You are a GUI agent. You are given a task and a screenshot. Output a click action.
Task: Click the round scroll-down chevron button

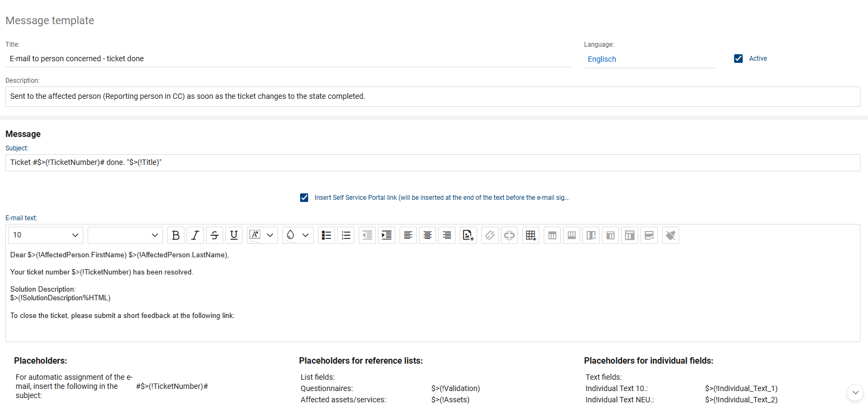[x=855, y=393]
